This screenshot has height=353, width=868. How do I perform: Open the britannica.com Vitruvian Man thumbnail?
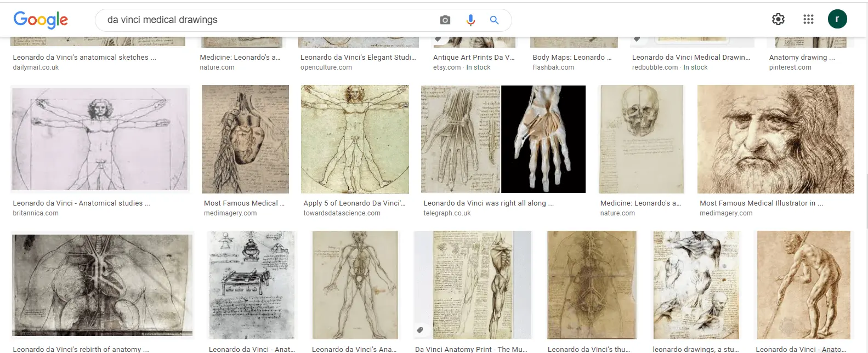coord(100,139)
